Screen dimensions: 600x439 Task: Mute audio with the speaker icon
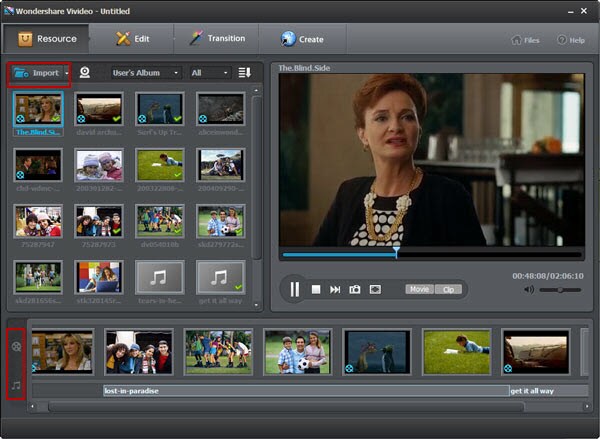[529, 290]
